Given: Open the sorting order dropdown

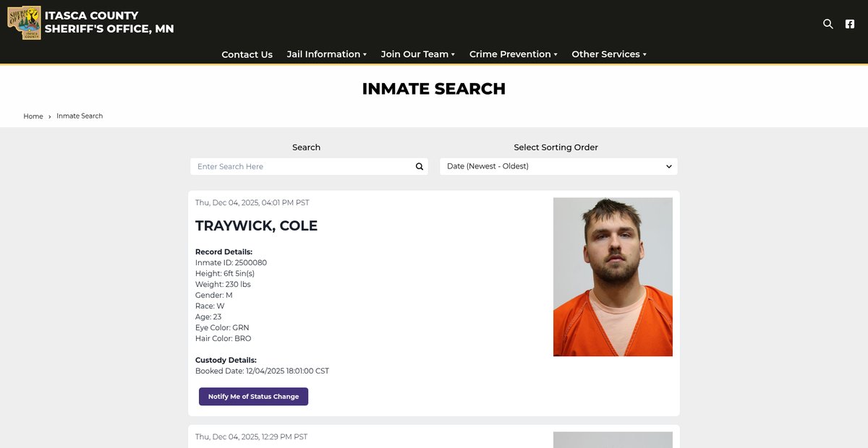Looking at the screenshot, I should (558, 166).
